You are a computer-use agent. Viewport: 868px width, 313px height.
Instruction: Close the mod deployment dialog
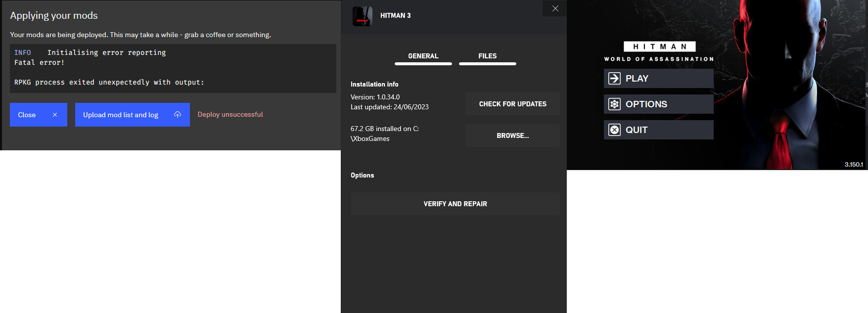coord(39,115)
